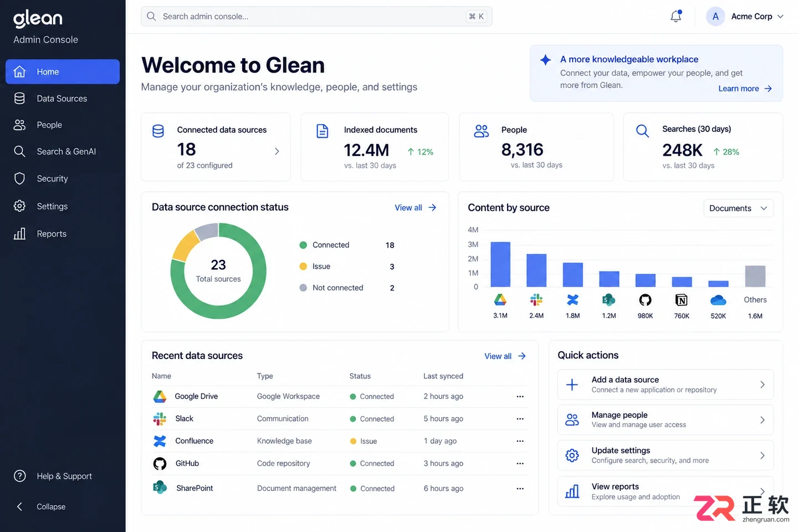Click the Status column header
This screenshot has width=798, height=532.
[x=360, y=376]
